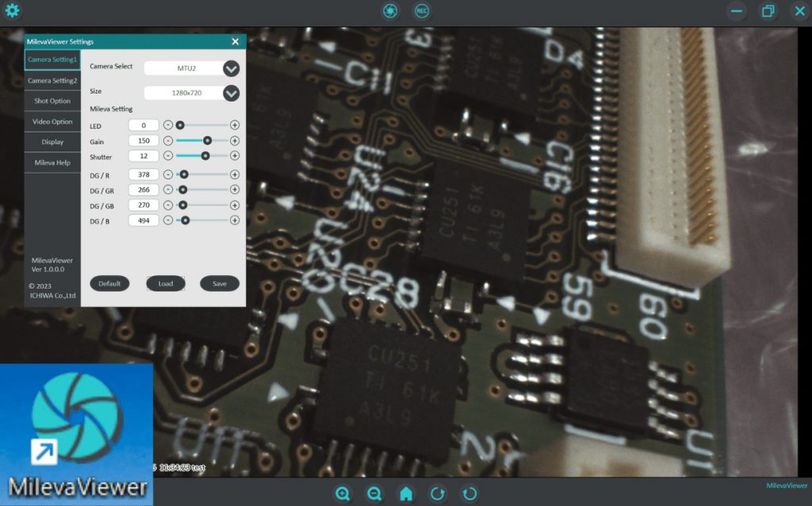Increase the DG / B value
This screenshot has height=506, width=812.
(235, 220)
